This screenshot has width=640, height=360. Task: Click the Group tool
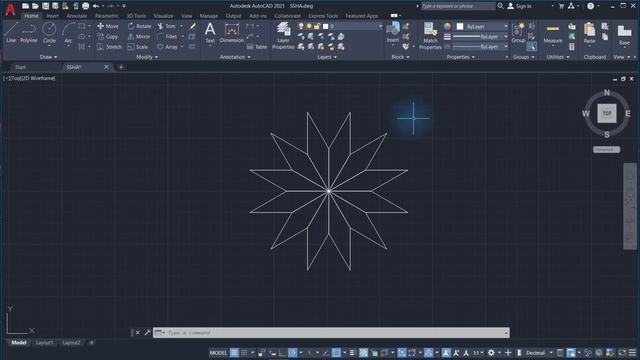pos(518,32)
